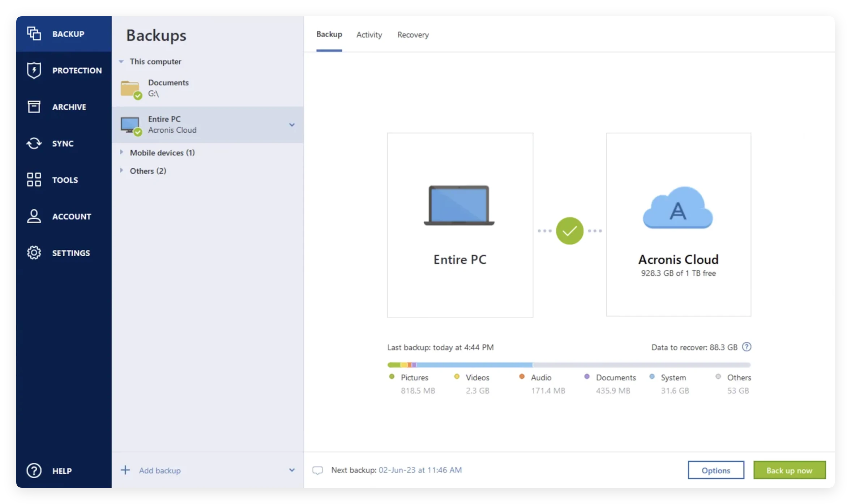Click the Acronis Cloud destination cloud icon
Screen dimensions: 851x504
(678, 208)
